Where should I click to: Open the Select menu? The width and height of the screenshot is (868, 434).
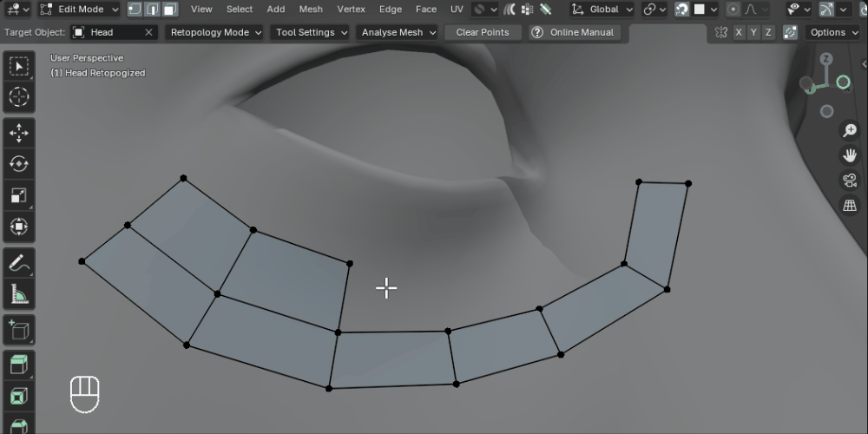(x=240, y=10)
